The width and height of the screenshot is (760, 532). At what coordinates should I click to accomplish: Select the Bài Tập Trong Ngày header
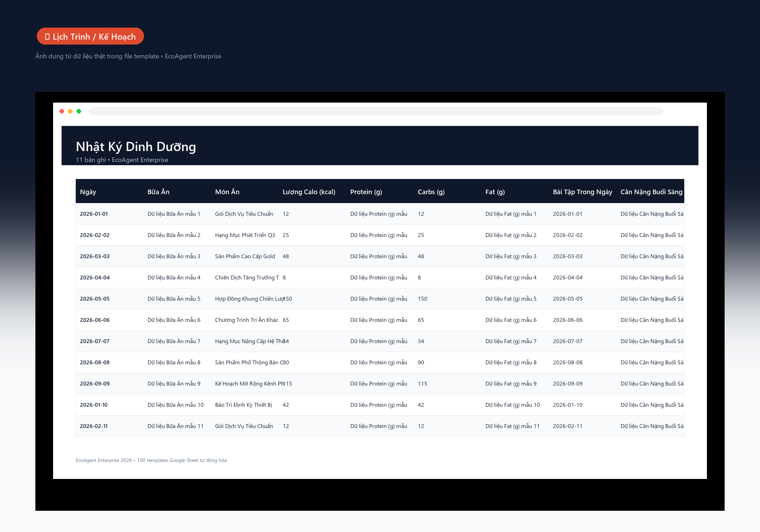pos(582,192)
